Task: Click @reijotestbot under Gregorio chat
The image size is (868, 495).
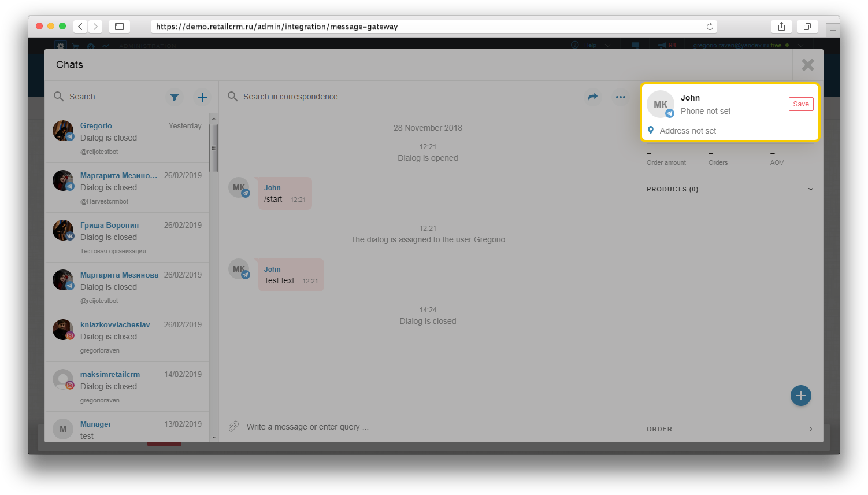Action: [99, 152]
